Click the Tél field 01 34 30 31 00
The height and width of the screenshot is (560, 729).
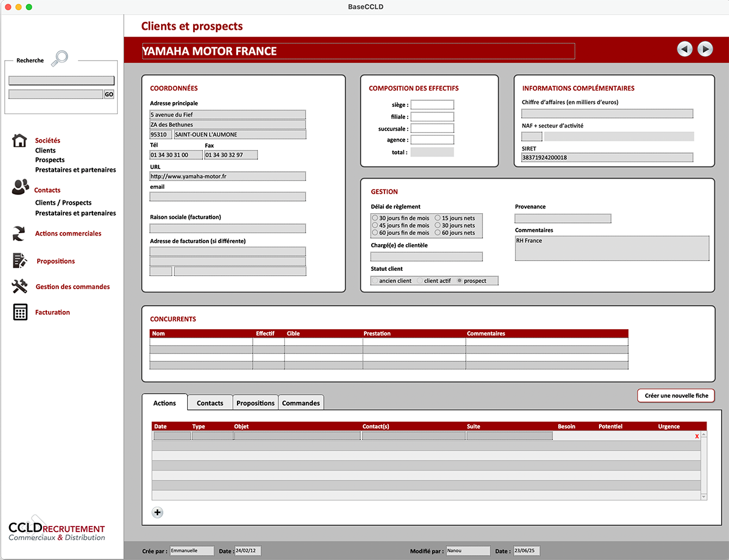pyautogui.click(x=176, y=155)
